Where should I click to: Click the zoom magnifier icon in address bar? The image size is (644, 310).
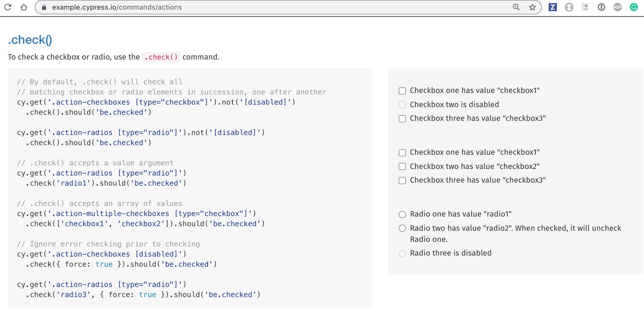[516, 7]
